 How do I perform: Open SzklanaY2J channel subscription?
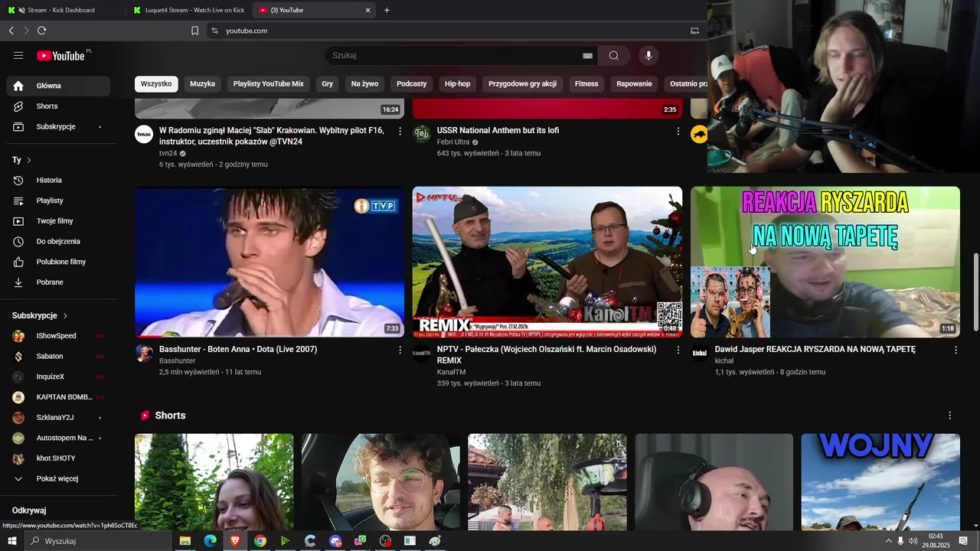[x=58, y=417]
